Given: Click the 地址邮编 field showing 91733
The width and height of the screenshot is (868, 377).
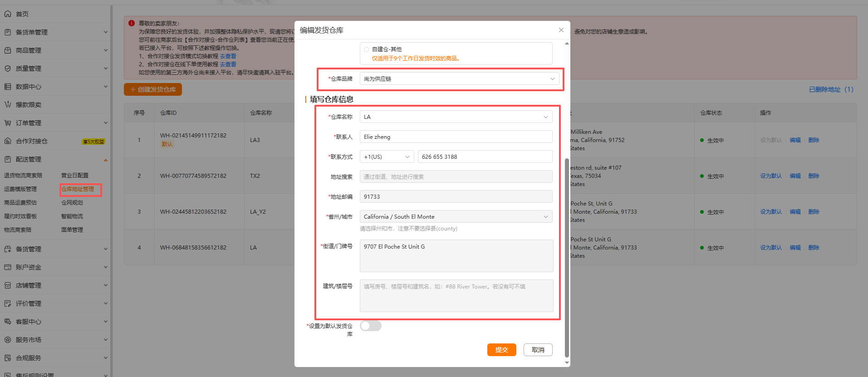Looking at the screenshot, I should pos(456,197).
